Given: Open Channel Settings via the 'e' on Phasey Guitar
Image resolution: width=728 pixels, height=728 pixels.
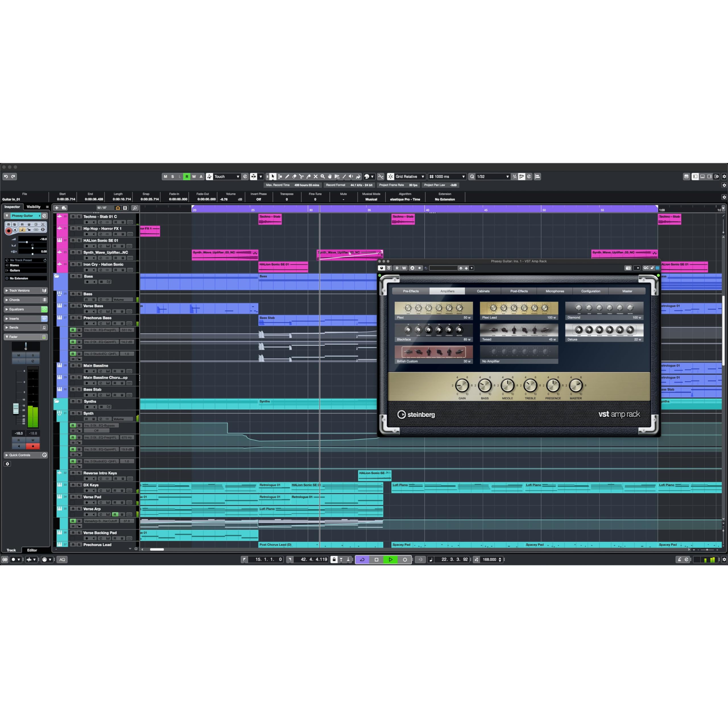Looking at the screenshot, I should [44, 216].
